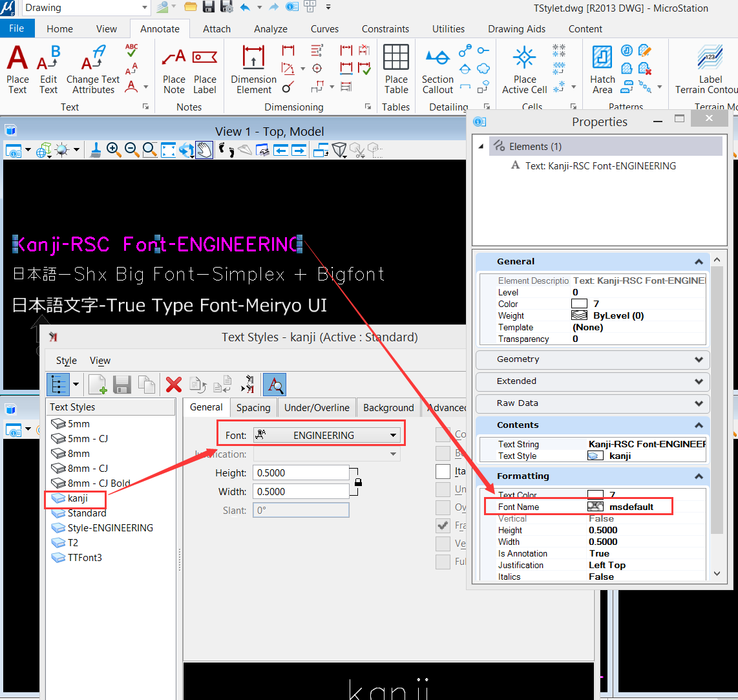Activate the Edit Text tool
This screenshot has height=700, width=738.
pos(48,69)
